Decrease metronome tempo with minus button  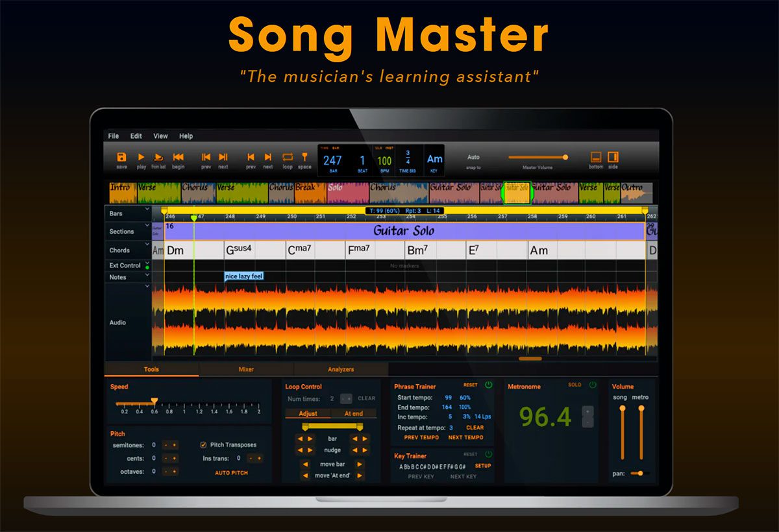point(587,422)
